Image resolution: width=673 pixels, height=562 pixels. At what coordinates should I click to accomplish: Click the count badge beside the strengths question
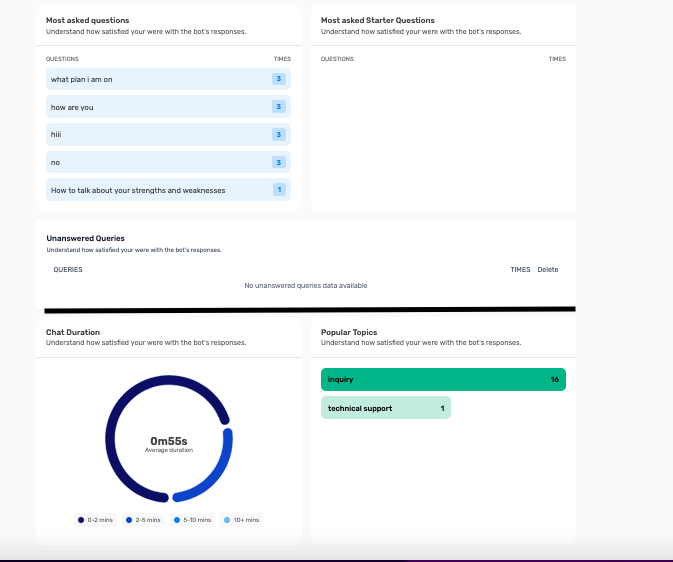pyautogui.click(x=279, y=190)
